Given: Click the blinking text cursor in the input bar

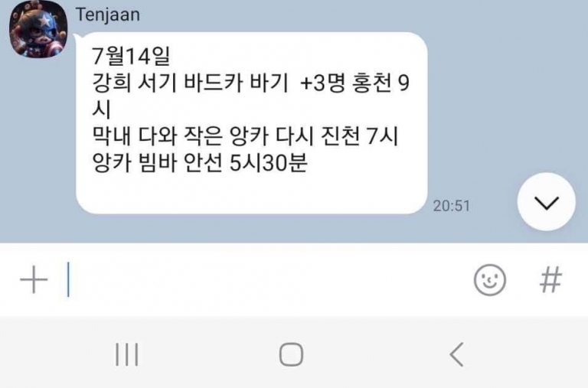Looking at the screenshot, I should pyautogui.click(x=68, y=279).
